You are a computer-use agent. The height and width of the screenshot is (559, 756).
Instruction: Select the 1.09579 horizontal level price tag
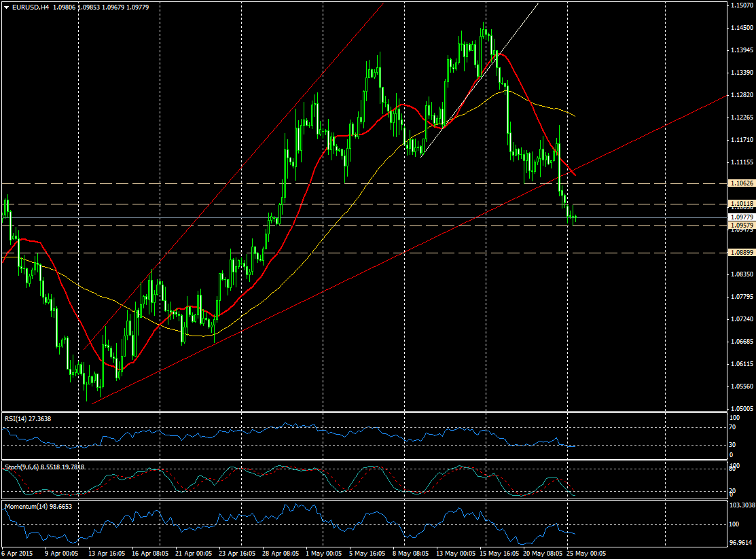[740, 225]
